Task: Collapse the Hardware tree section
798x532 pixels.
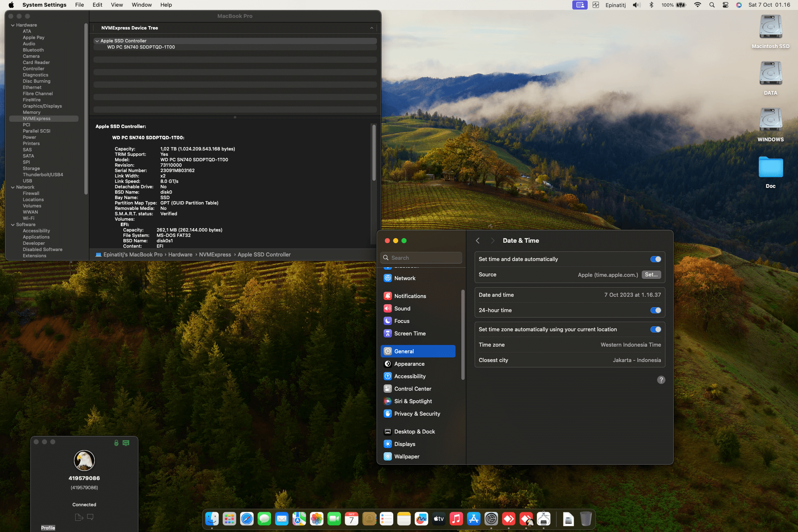Action: coord(13,25)
